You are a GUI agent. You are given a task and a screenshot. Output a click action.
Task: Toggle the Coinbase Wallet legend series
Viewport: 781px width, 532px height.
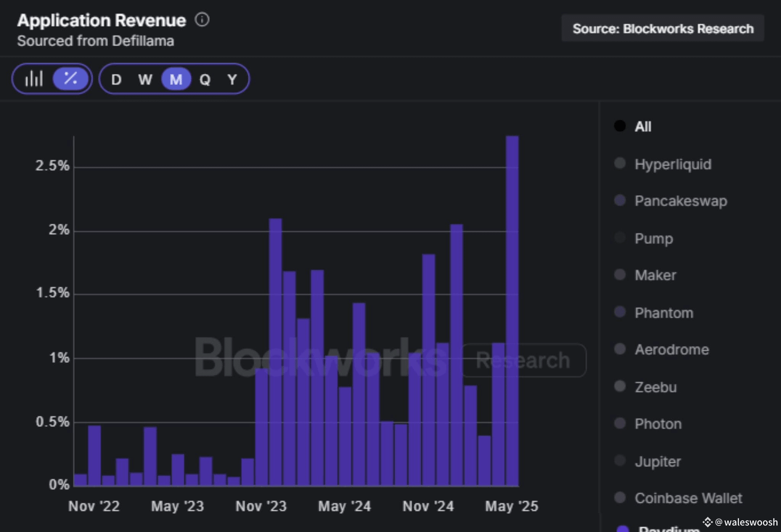678,498
